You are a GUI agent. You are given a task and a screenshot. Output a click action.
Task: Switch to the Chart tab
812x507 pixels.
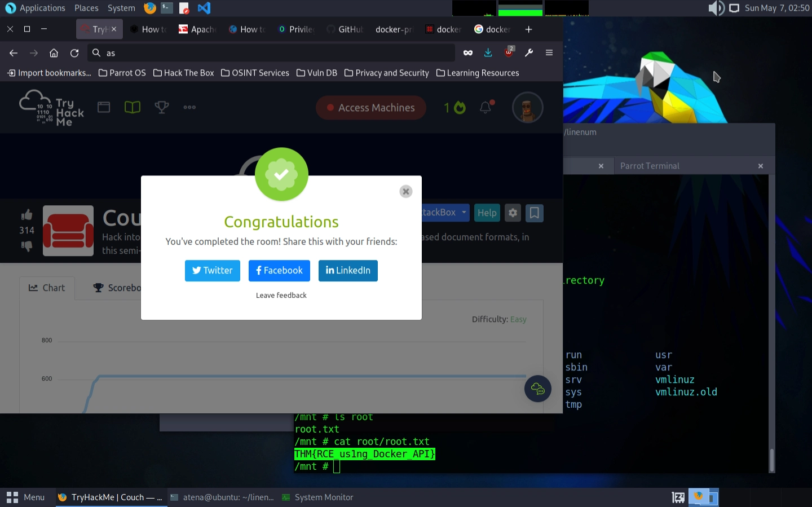click(x=47, y=288)
